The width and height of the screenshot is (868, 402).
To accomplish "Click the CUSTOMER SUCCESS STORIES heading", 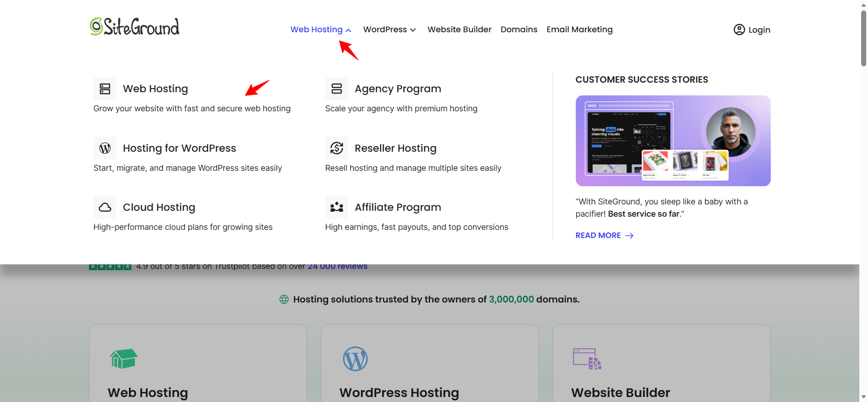I will click(x=642, y=79).
